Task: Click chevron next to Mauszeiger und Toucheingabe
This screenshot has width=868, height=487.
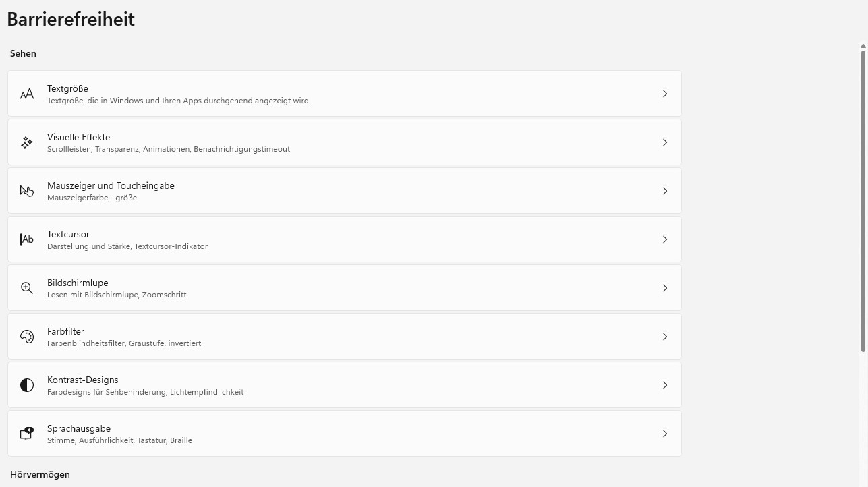Action: click(664, 191)
